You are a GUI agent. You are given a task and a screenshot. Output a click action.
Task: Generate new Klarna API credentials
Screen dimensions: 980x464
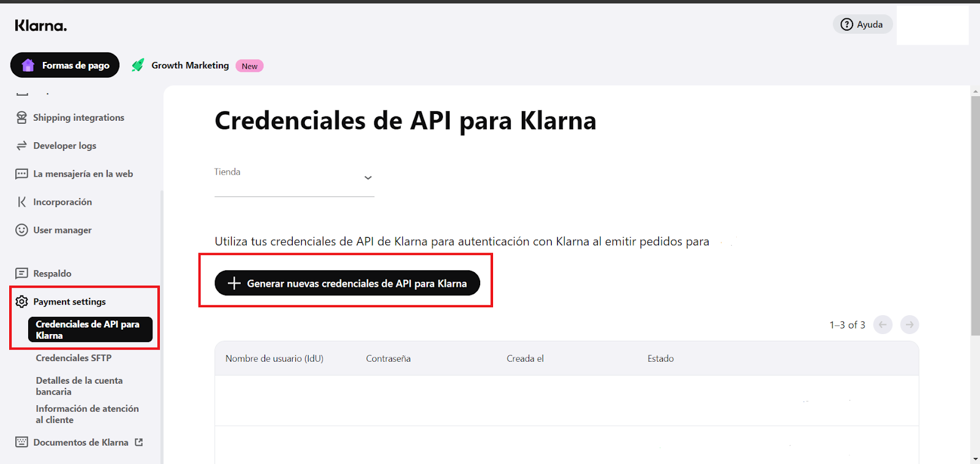347,283
